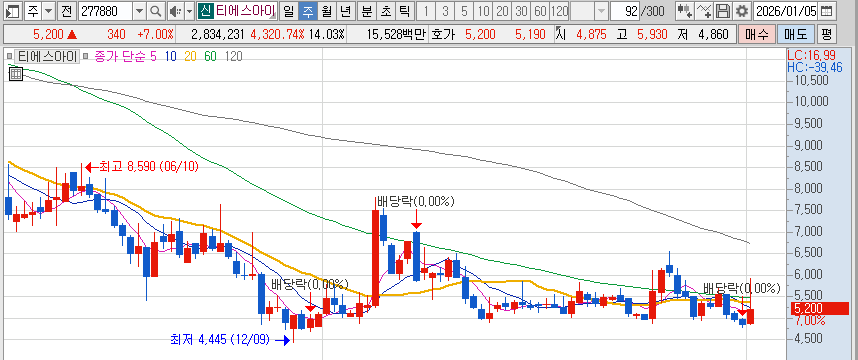Select the 5 interval button
This screenshot has height=360, width=858.
464,10
